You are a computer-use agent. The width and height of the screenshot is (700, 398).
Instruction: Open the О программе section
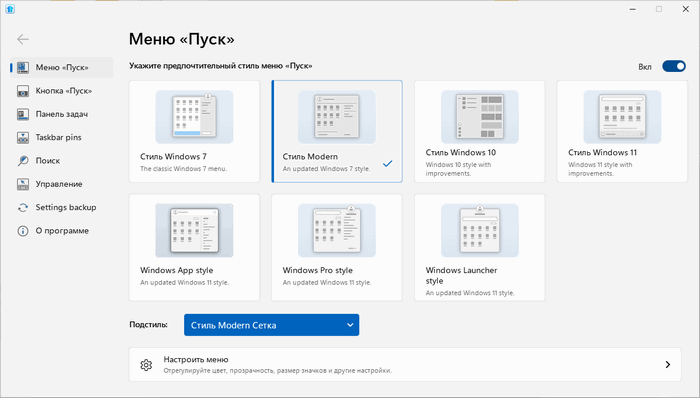tap(62, 231)
